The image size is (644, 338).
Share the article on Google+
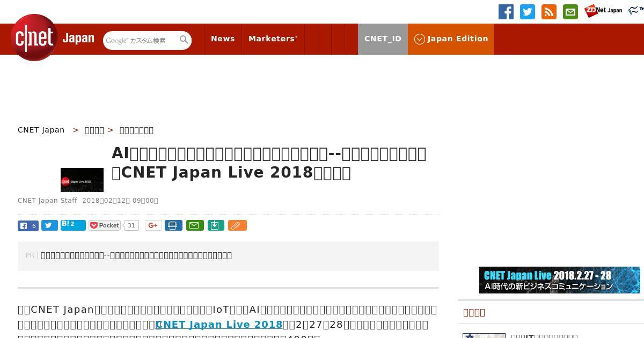(x=153, y=225)
